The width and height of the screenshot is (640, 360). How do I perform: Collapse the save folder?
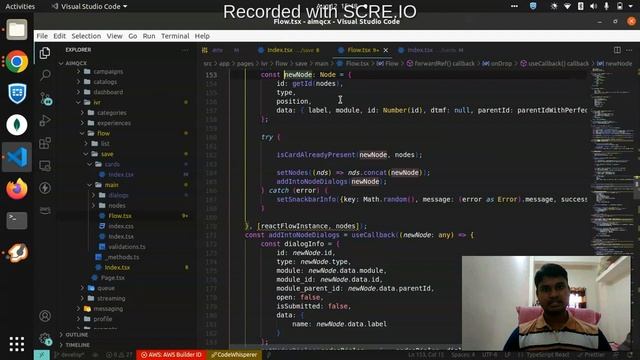click(x=107, y=154)
